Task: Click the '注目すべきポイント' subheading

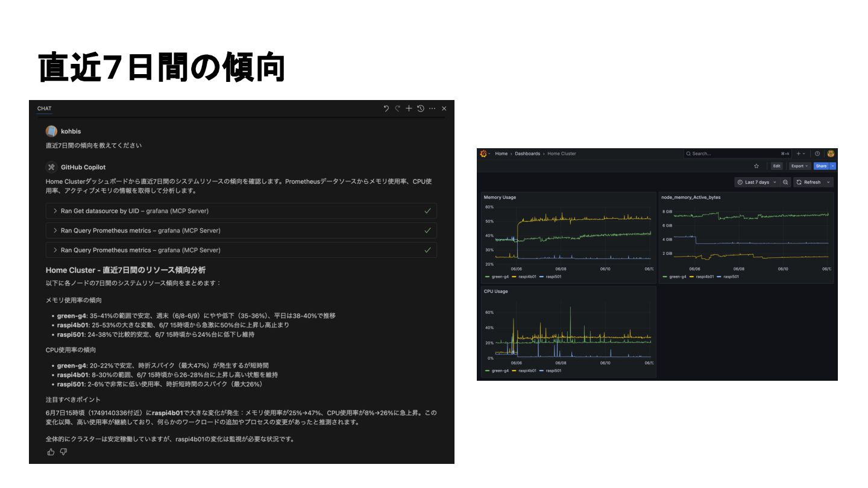Action: coord(73,399)
